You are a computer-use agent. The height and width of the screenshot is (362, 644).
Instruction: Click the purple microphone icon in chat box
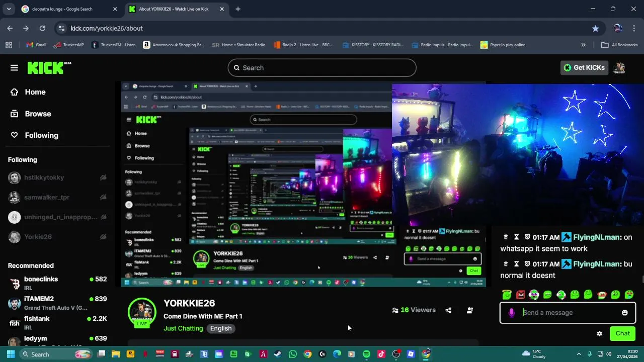(x=511, y=313)
